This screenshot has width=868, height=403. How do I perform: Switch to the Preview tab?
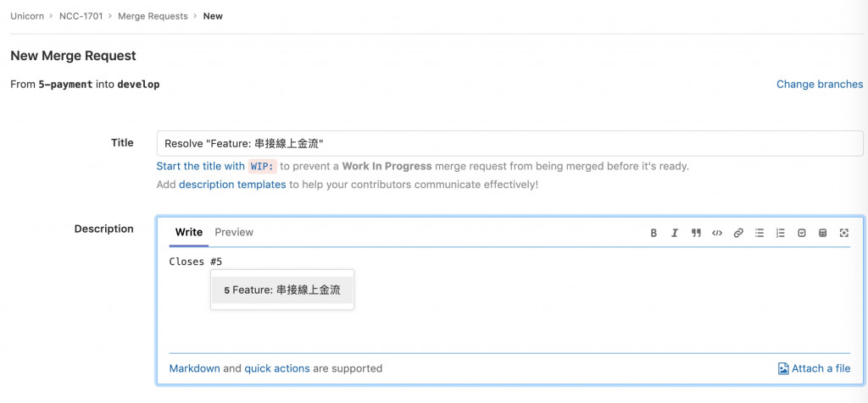click(234, 232)
